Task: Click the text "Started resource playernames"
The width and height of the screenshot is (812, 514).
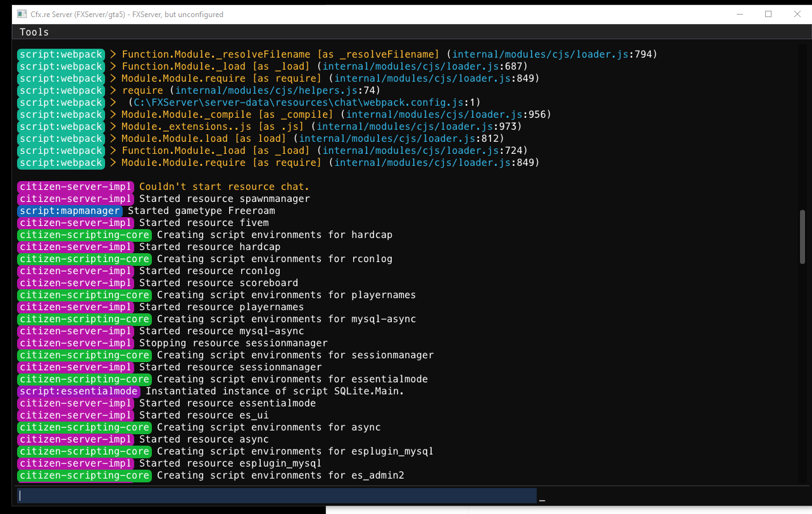Action: (x=222, y=307)
